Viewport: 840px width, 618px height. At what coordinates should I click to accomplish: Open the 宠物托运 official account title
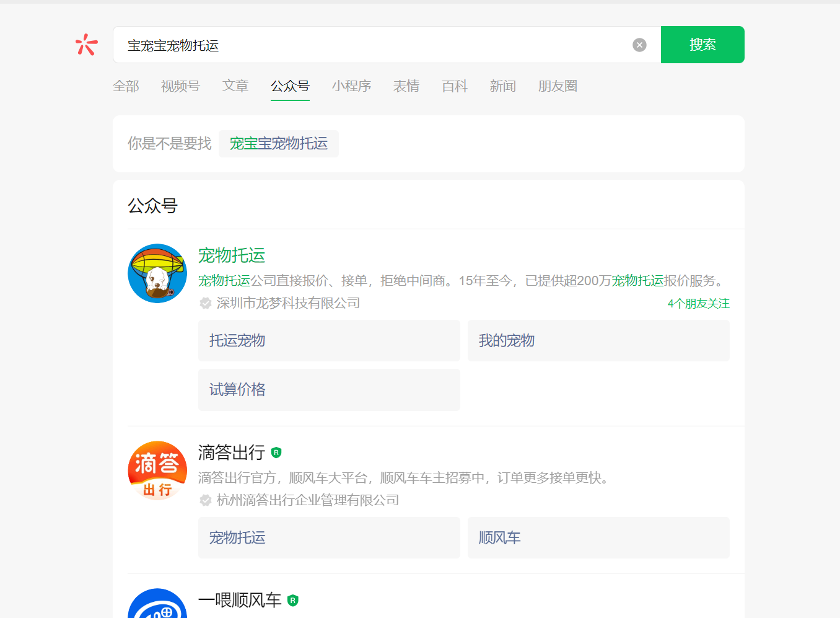pyautogui.click(x=232, y=255)
